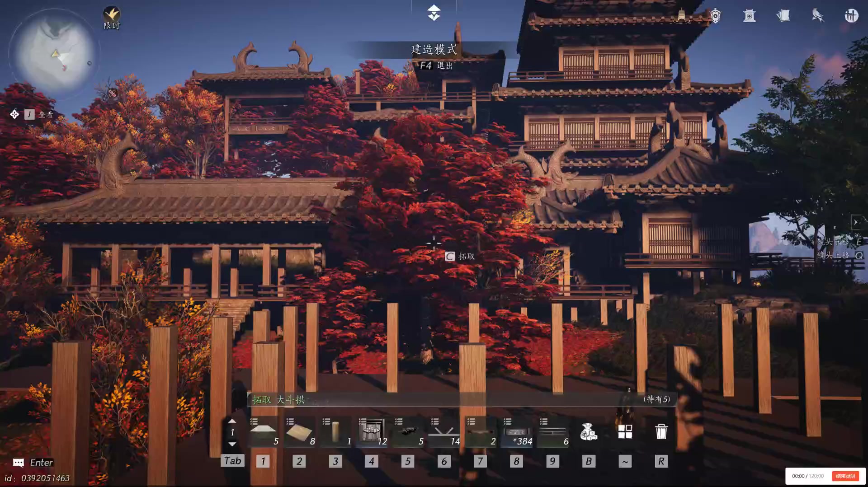This screenshot has height=487, width=868.
Task: Click the perched bird icon
Action: pyautogui.click(x=817, y=16)
